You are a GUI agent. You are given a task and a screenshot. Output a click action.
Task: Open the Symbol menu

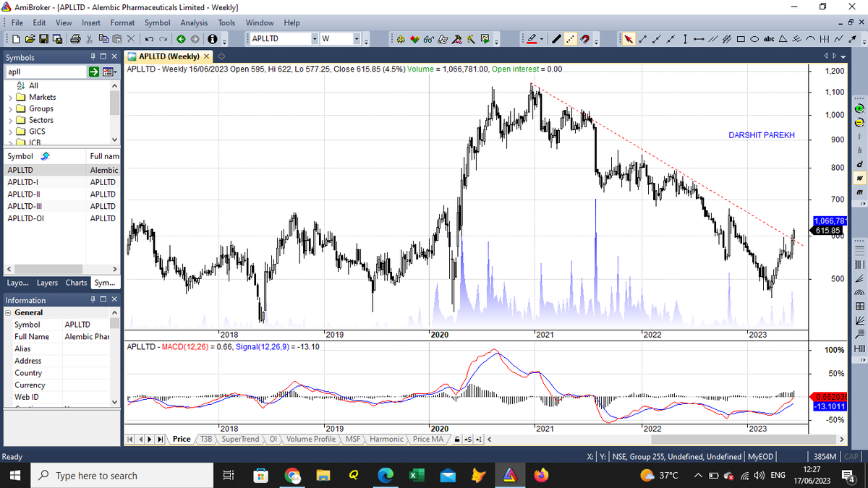click(157, 22)
